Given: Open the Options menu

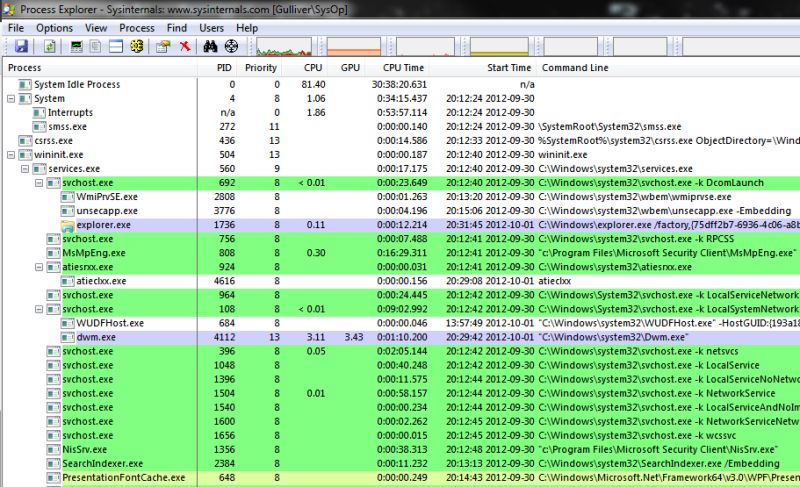Looking at the screenshot, I should point(54,28).
